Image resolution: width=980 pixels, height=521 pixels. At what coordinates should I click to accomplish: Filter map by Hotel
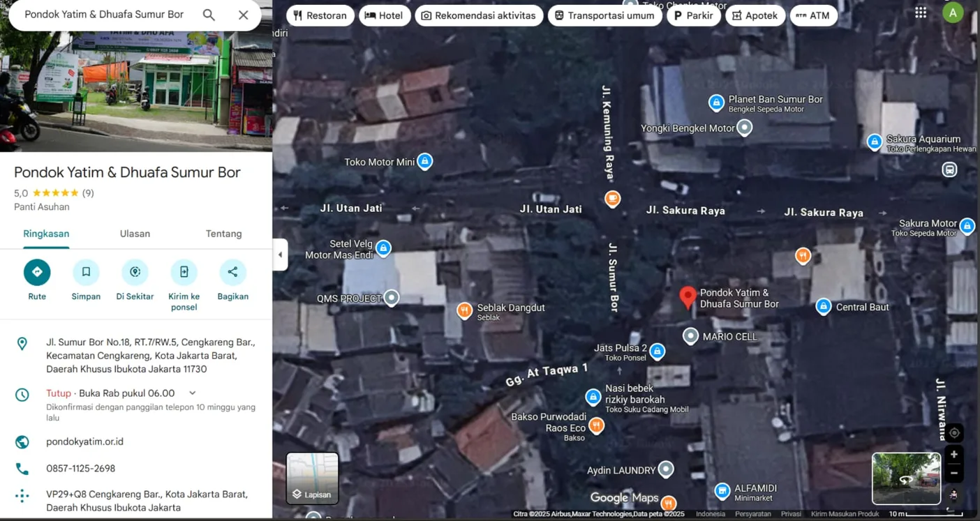pos(385,15)
